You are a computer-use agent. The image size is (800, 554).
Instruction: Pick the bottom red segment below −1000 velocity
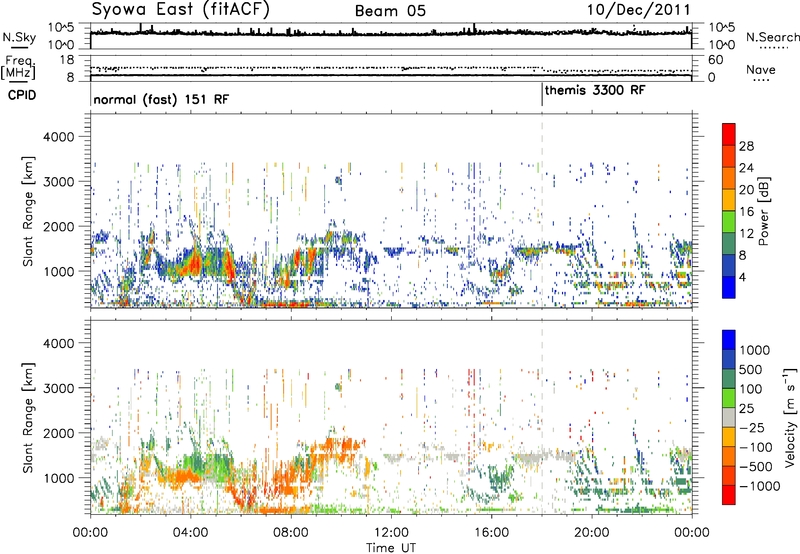tap(729, 495)
